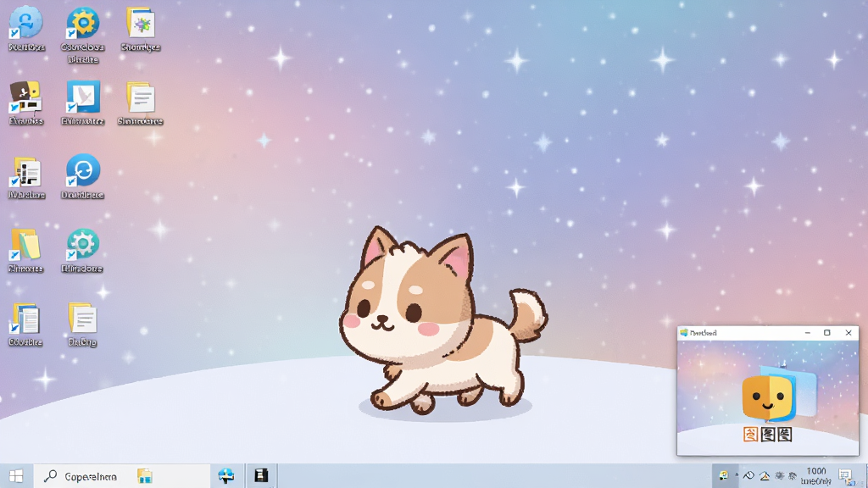
Task: Click the orange-outlined character box under mascot
Action: pos(751,435)
